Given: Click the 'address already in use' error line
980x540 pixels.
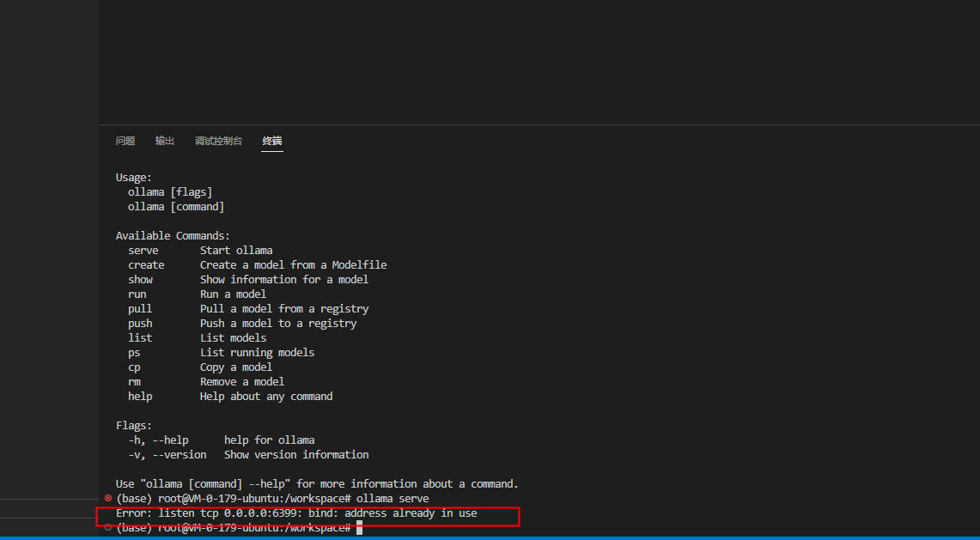Looking at the screenshot, I should (x=296, y=513).
